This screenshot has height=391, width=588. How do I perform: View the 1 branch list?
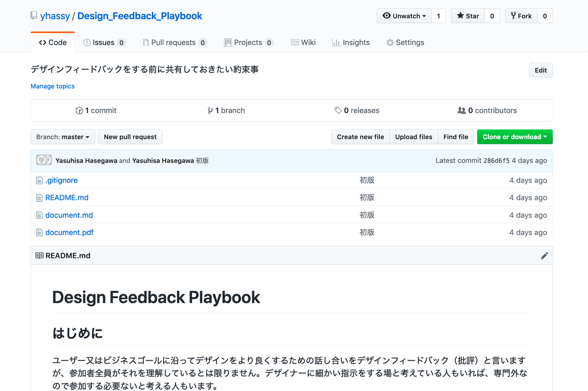pyautogui.click(x=226, y=110)
